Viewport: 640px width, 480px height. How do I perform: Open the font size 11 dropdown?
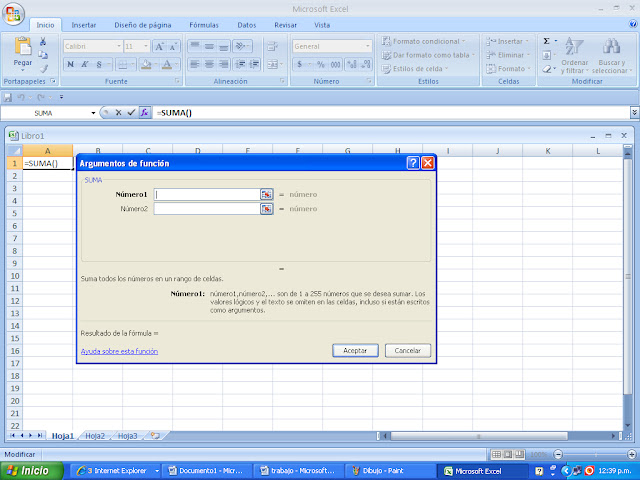coord(146,46)
